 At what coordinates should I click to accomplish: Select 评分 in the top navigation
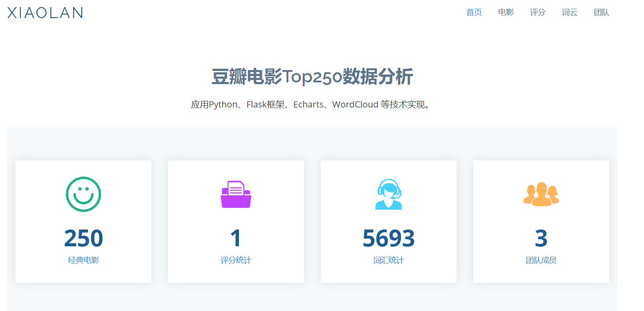[x=538, y=12]
